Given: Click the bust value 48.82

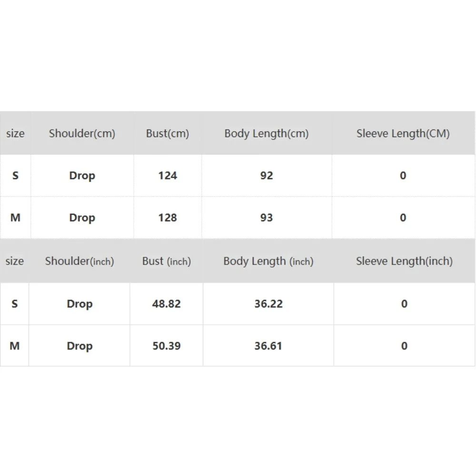Looking at the screenshot, I should pyautogui.click(x=166, y=304).
